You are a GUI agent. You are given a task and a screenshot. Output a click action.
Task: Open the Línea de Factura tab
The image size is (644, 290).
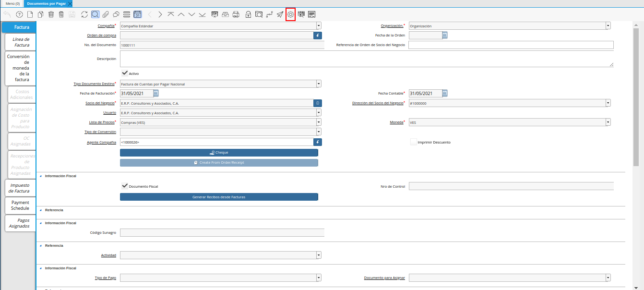(21, 42)
